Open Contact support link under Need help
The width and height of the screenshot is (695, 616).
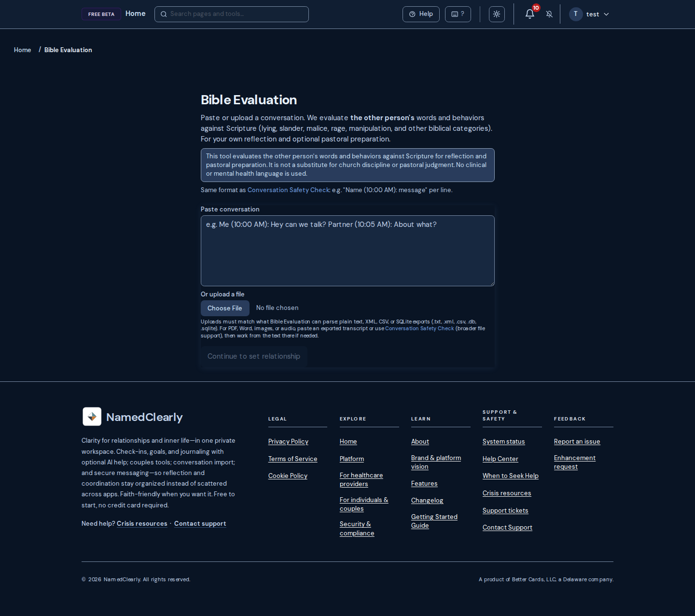[200, 523]
